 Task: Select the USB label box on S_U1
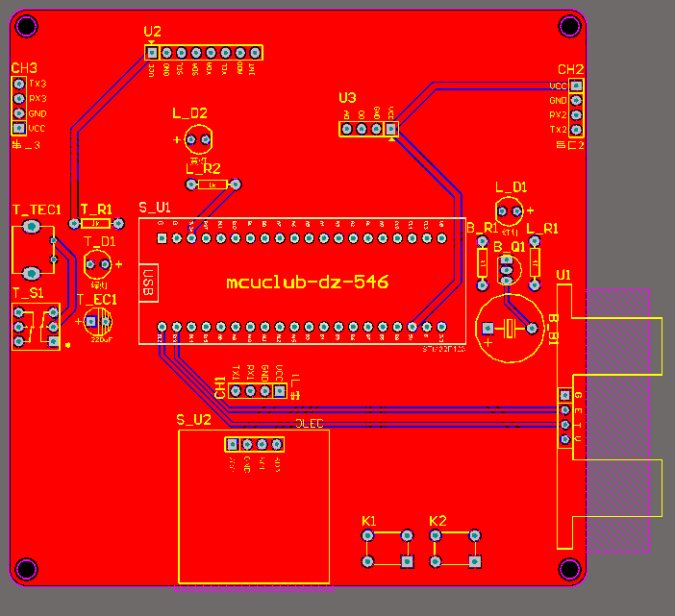pos(149,283)
